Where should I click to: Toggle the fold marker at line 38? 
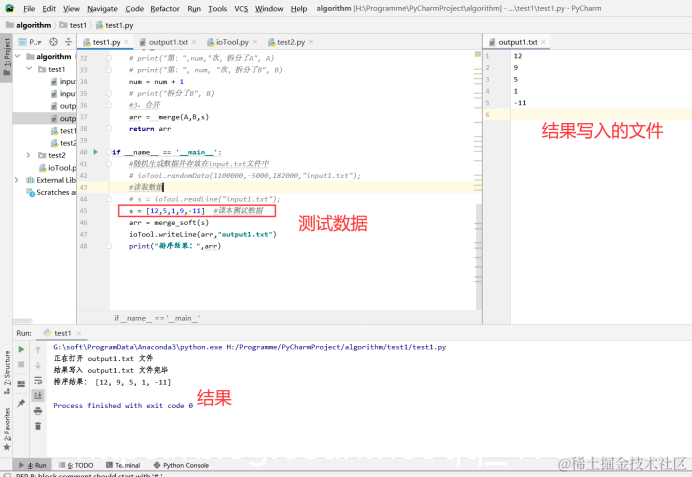point(109,128)
